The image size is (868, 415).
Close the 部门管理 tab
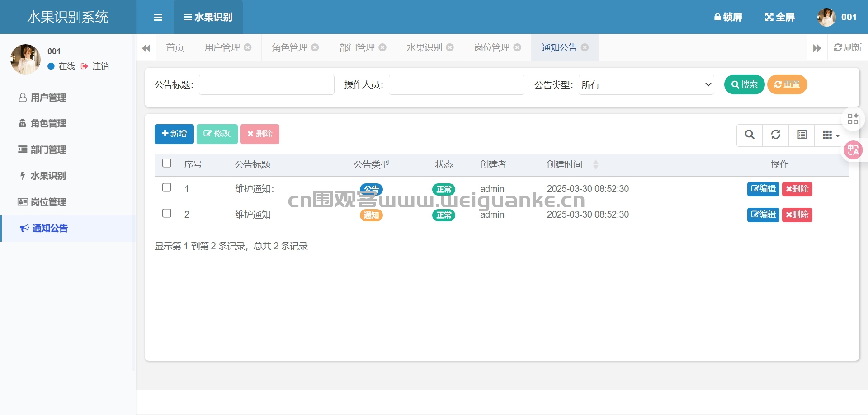click(382, 47)
